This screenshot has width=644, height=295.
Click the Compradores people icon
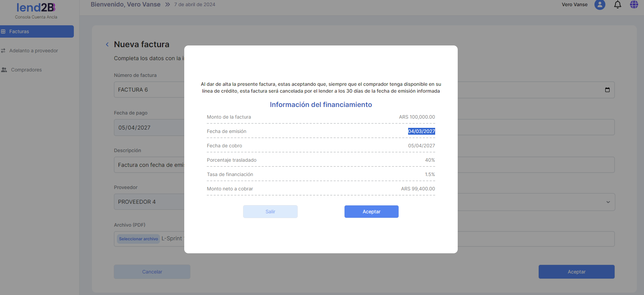[x=4, y=70]
